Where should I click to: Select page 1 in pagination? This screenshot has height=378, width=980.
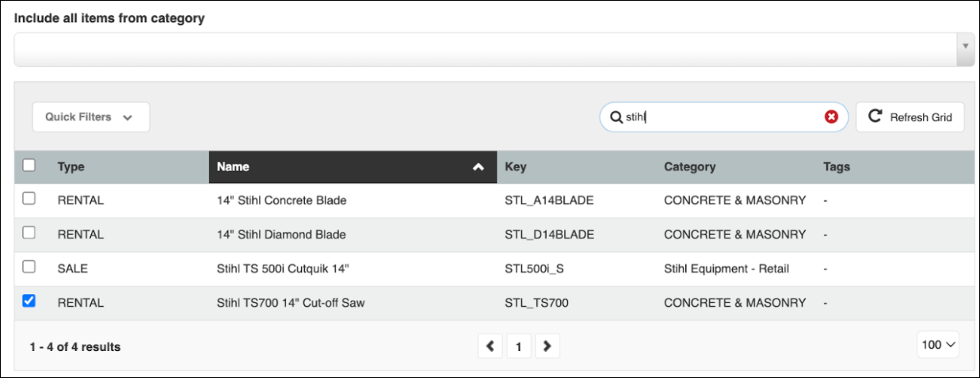click(518, 346)
